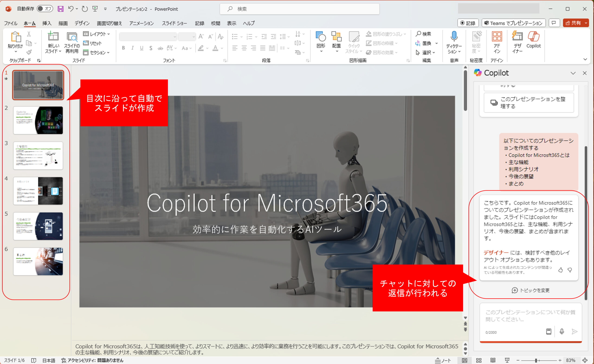Toggle Notes (ノート) pane in status bar

coord(443,360)
